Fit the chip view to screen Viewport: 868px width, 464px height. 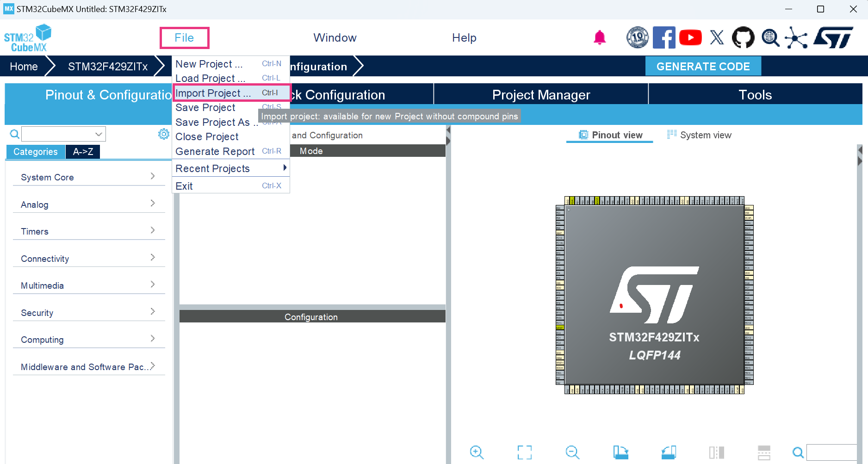click(524, 452)
